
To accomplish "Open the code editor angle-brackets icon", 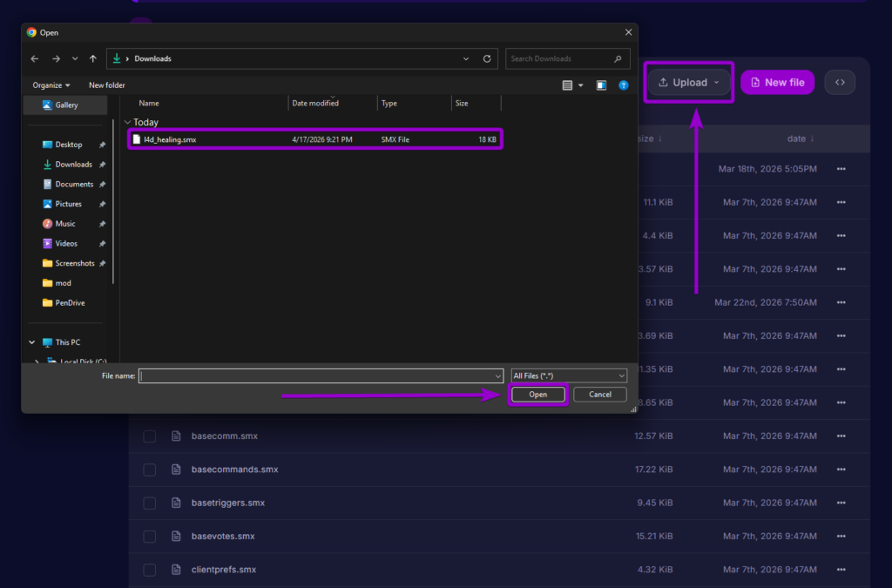I will [839, 82].
